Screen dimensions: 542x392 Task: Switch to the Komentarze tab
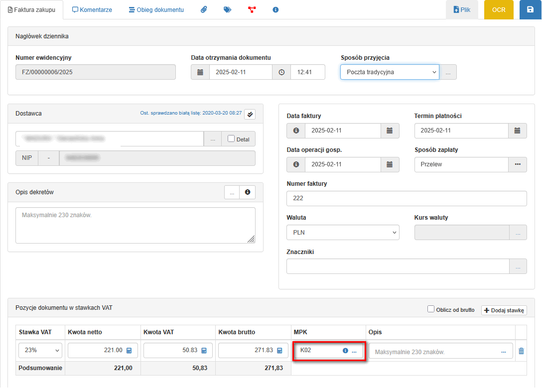pyautogui.click(x=92, y=9)
